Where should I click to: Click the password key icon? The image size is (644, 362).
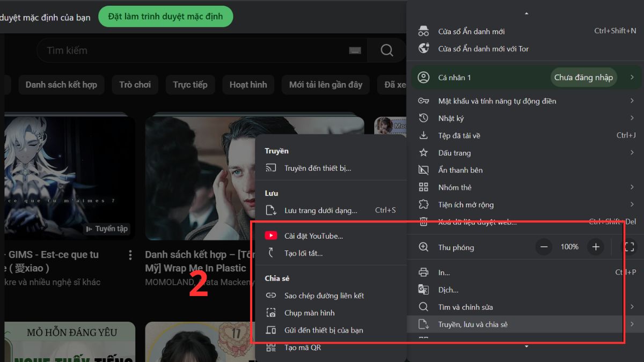424,101
